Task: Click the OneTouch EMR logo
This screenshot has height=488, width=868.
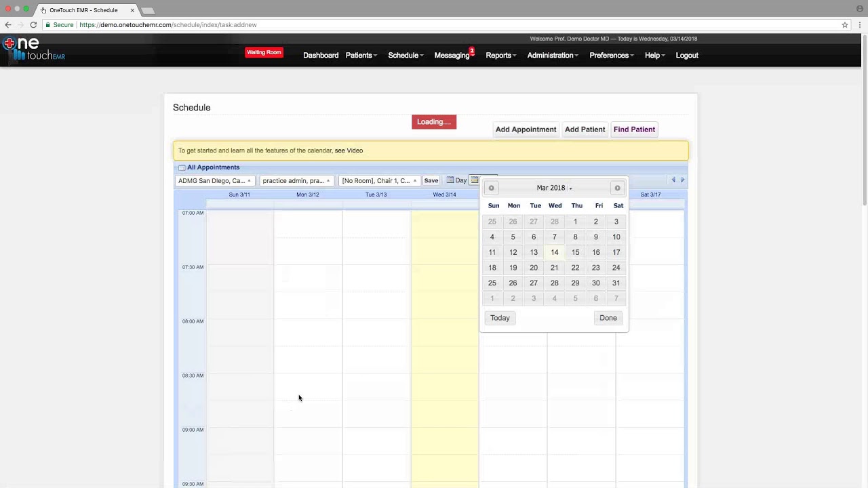Action: 34,49
